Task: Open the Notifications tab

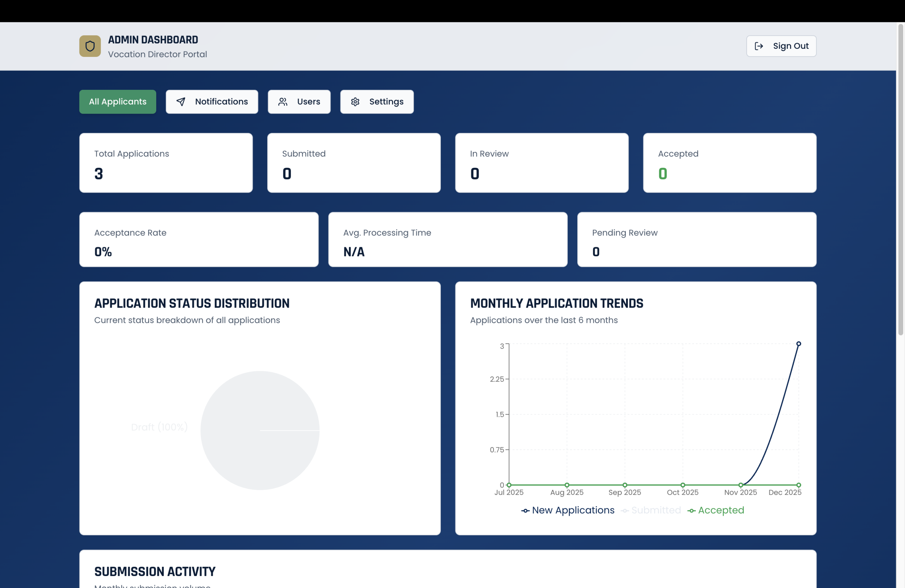Action: [221, 101]
